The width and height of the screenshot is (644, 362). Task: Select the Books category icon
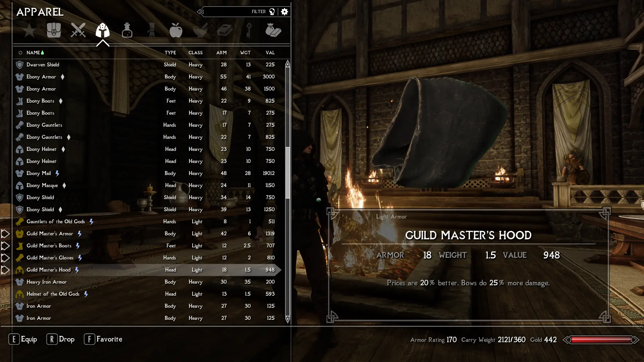[225, 30]
